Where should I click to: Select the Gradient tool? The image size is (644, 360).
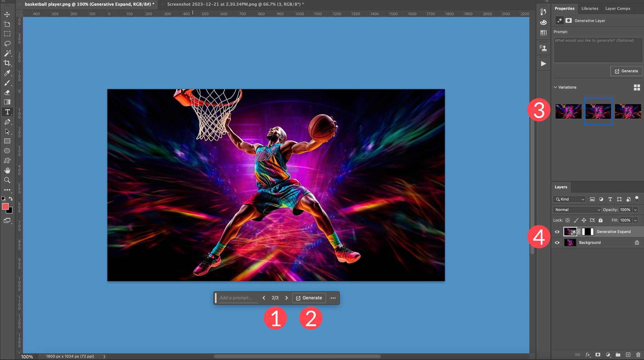[x=6, y=102]
